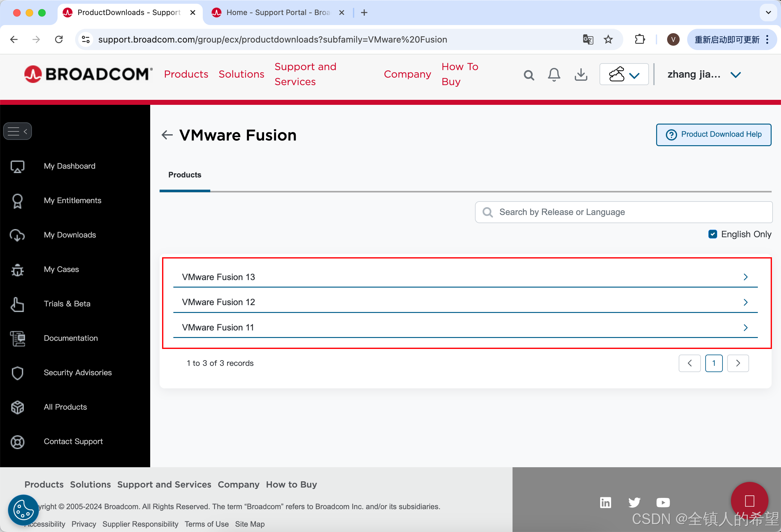This screenshot has width=781, height=532.
Task: Open My Dashboard in the sidebar
Action: [69, 166]
